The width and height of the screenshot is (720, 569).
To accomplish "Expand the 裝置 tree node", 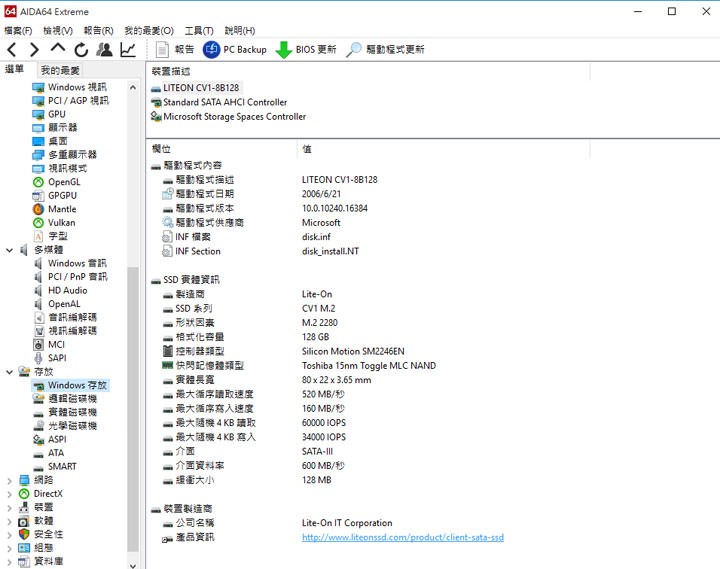I will (x=9, y=507).
